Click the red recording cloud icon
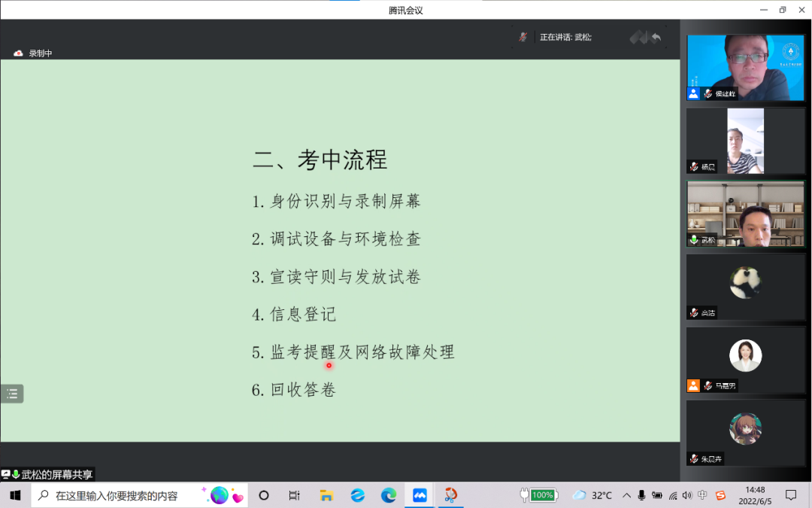Screen dimensions: 812x508 19,53
